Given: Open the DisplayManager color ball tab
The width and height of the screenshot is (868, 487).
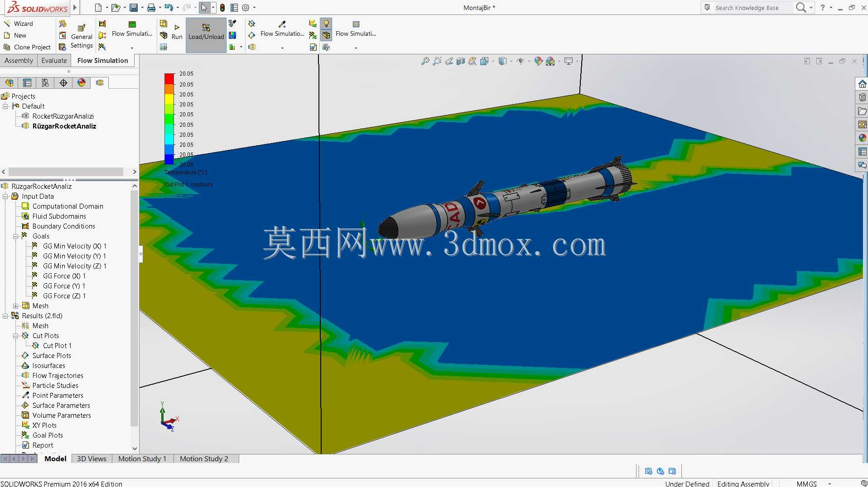Looking at the screenshot, I should [x=82, y=83].
